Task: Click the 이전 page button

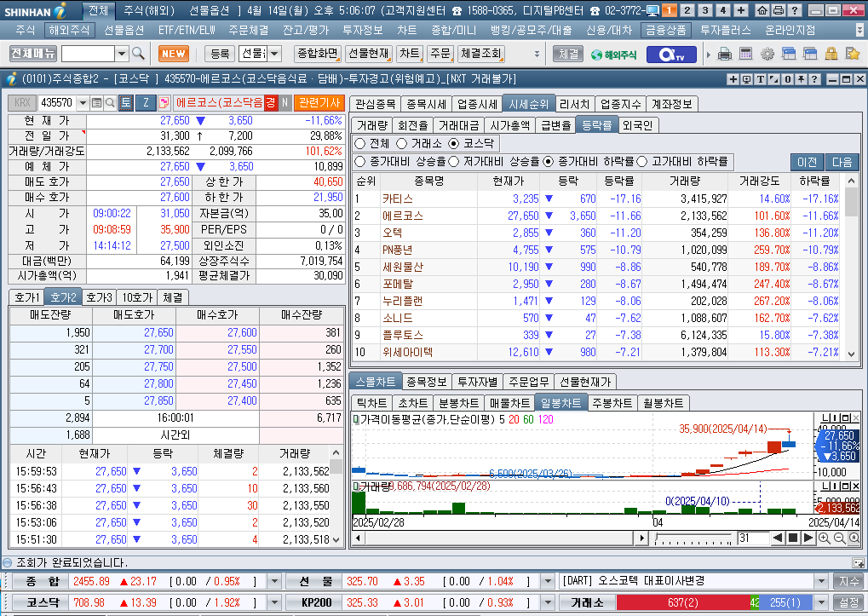Action: click(808, 162)
